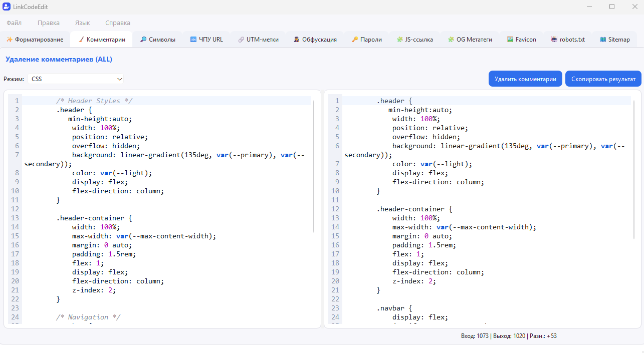The height and width of the screenshot is (353, 644).
Task: Click the '/* Navigation */' comment in input
Action: [x=88, y=317]
